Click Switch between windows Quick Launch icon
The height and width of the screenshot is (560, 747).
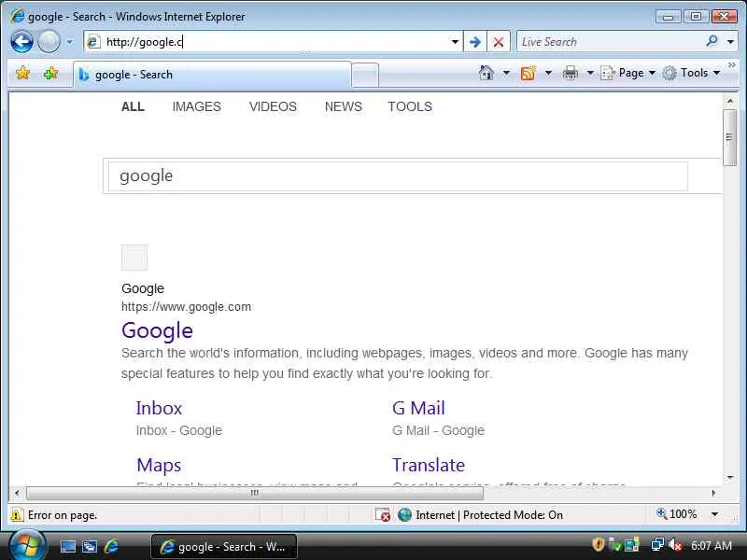coord(90,547)
